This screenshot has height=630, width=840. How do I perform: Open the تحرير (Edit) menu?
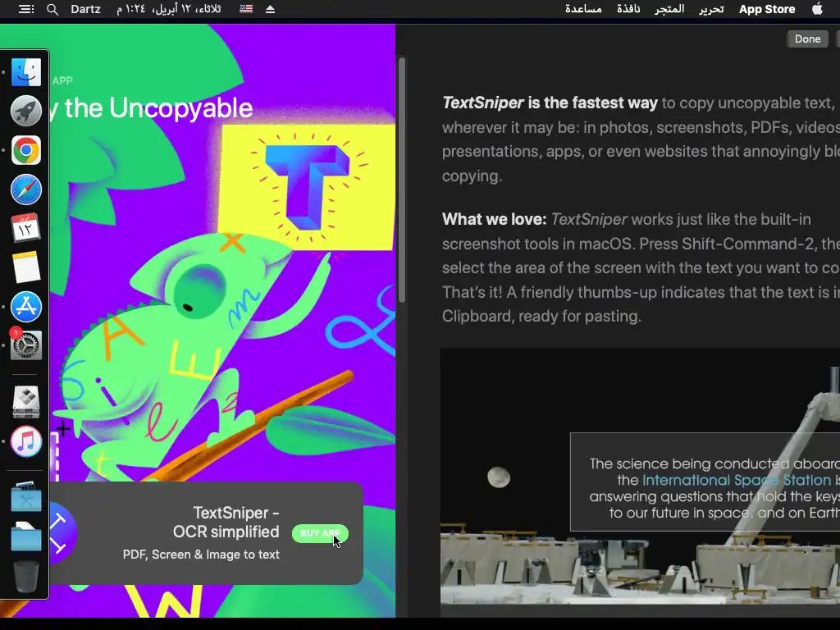point(711,9)
